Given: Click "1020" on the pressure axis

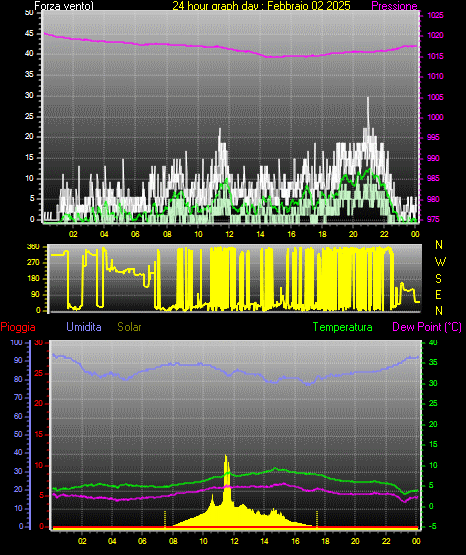Looking at the screenshot, I should tap(435, 35).
